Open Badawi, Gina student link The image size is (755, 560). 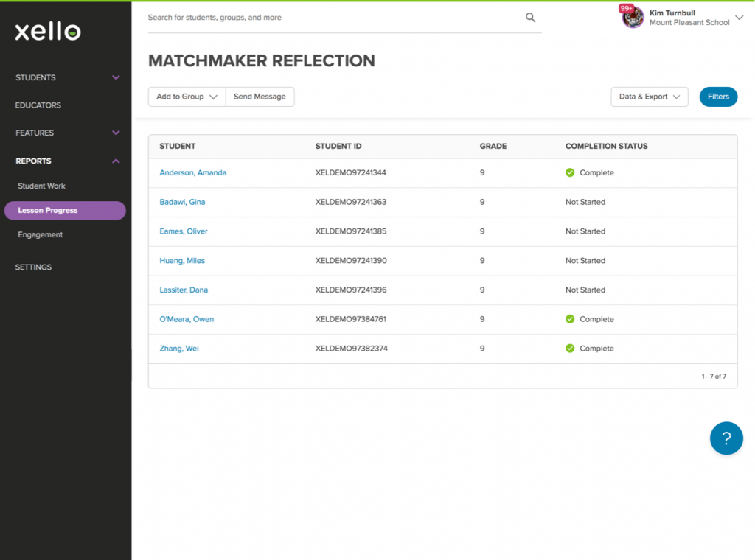coord(182,202)
